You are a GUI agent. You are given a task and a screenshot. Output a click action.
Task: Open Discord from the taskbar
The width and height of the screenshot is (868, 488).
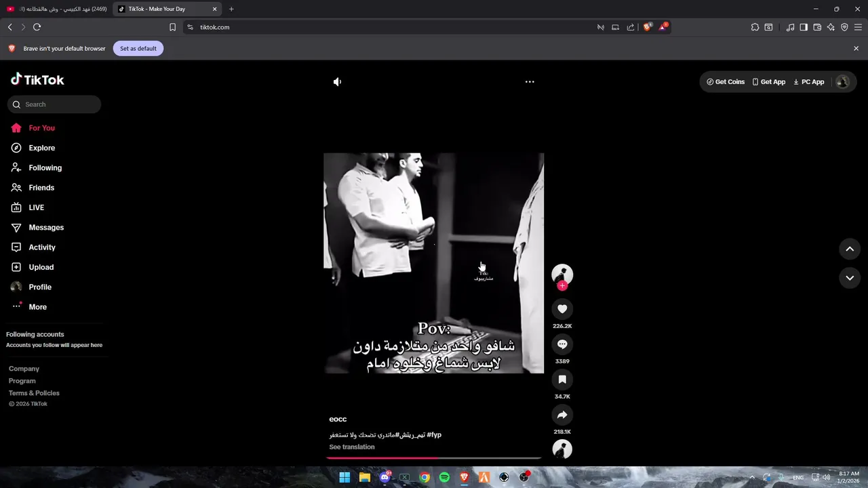tap(384, 477)
